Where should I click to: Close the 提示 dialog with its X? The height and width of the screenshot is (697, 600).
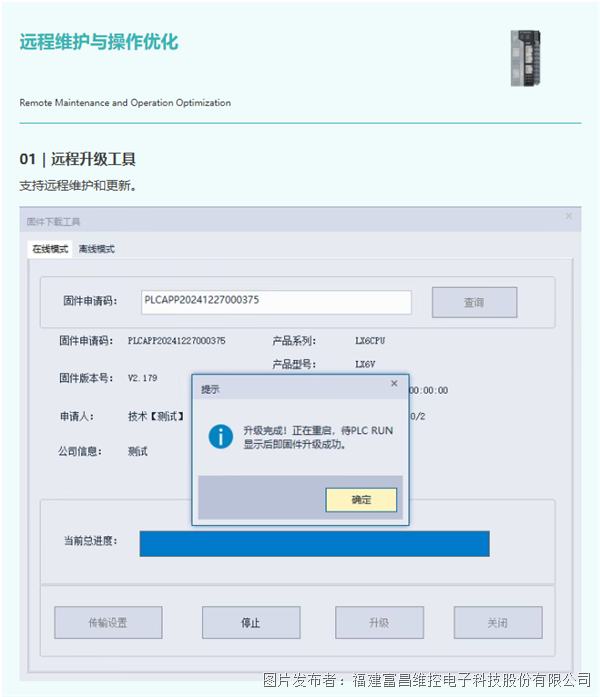(x=393, y=384)
